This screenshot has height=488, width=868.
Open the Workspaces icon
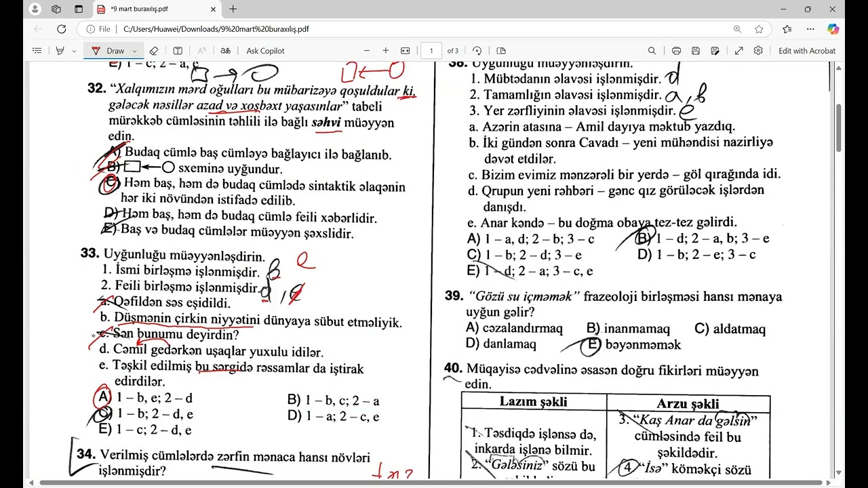click(56, 9)
